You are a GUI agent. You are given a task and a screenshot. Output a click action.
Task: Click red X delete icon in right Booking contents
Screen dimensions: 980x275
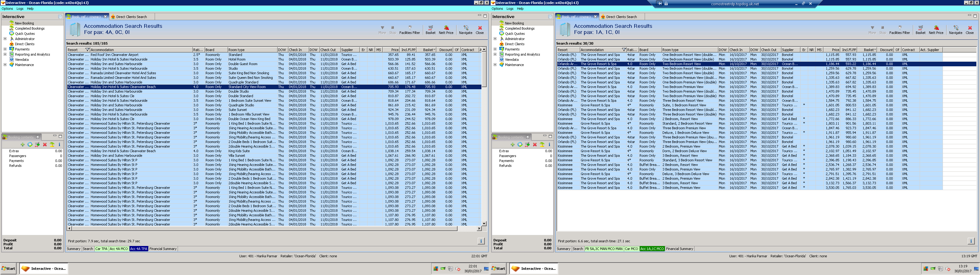pos(534,145)
